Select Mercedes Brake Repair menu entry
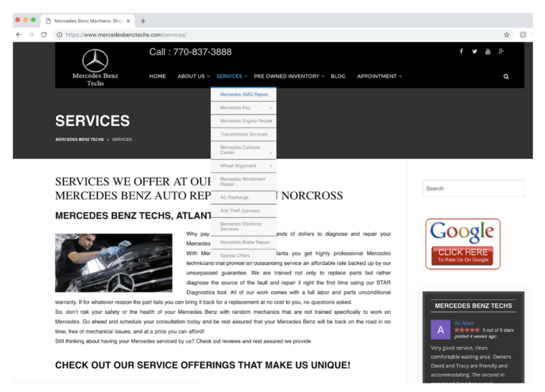The width and height of the screenshot is (545, 392). 244,242
